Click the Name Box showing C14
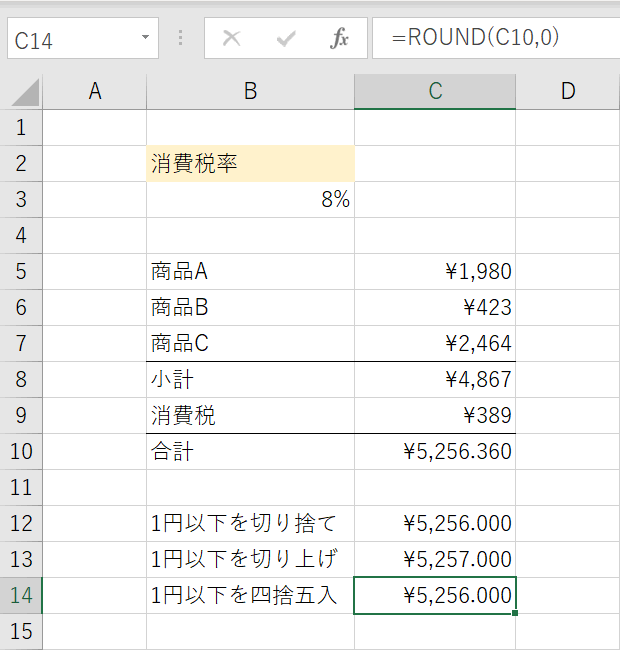Screen dimensions: 620x650 coord(83,38)
